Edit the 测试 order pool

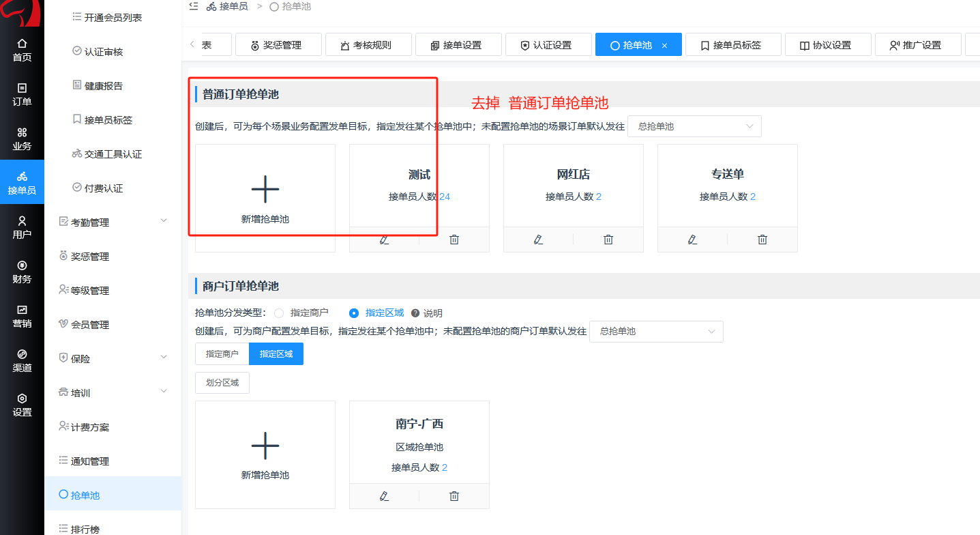(385, 240)
